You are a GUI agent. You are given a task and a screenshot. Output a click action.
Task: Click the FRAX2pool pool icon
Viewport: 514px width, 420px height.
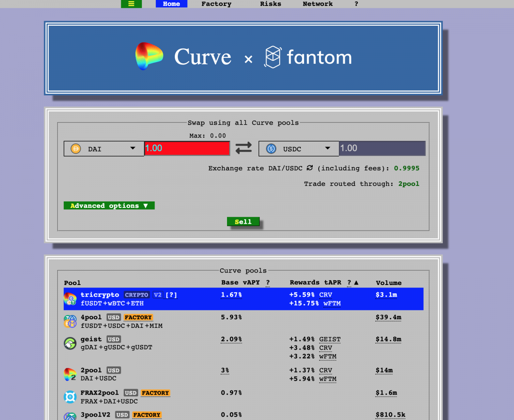pos(70,397)
